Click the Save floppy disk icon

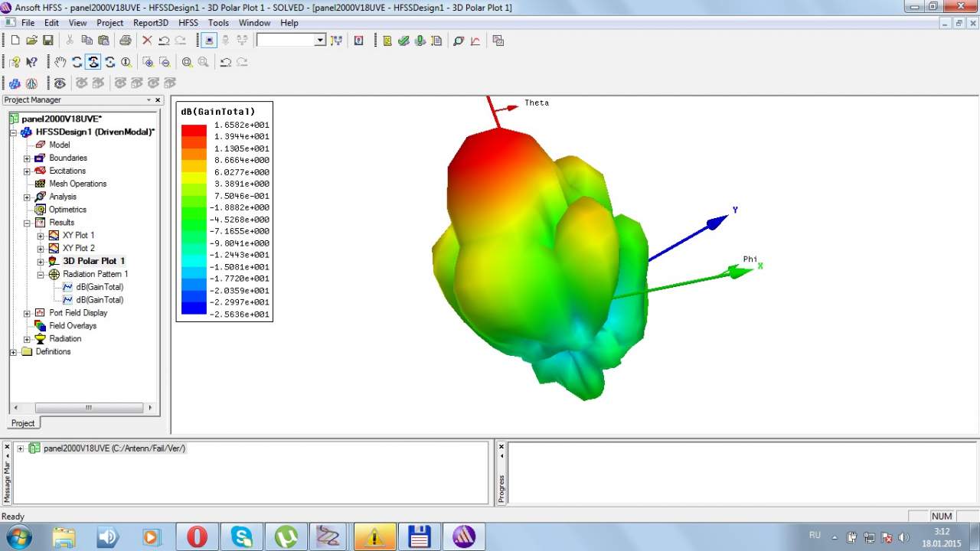pyautogui.click(x=48, y=41)
